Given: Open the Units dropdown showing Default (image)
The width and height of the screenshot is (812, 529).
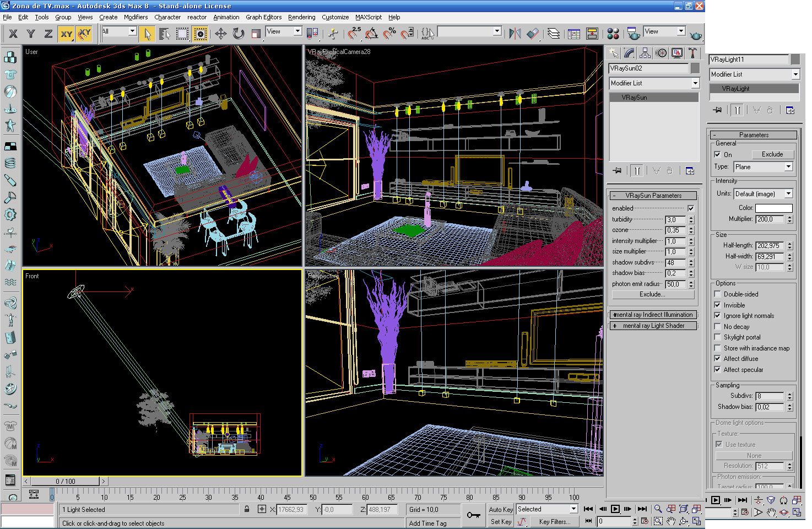Looking at the screenshot, I should pyautogui.click(x=763, y=194).
